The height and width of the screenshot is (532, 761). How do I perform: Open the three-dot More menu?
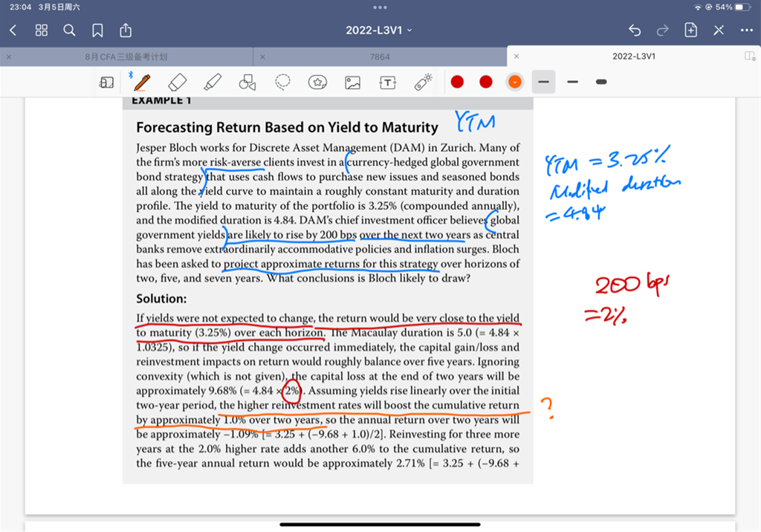point(747,30)
